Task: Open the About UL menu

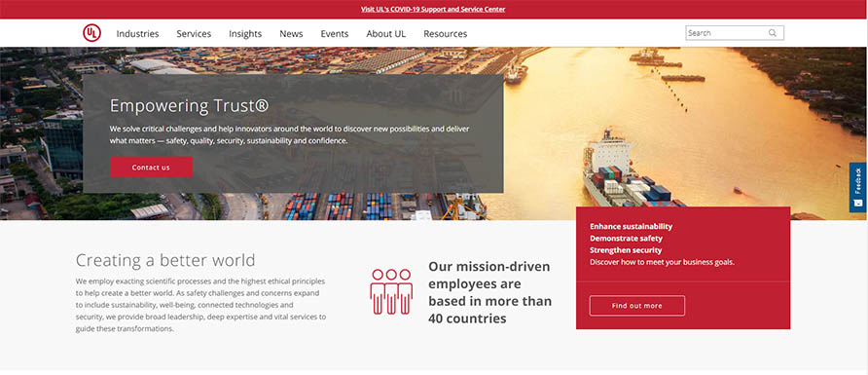Action: [x=386, y=34]
